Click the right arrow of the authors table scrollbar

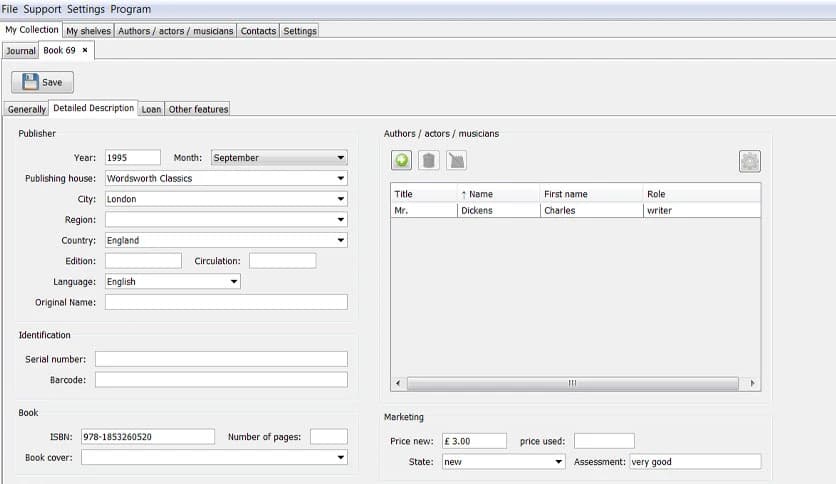tap(753, 383)
